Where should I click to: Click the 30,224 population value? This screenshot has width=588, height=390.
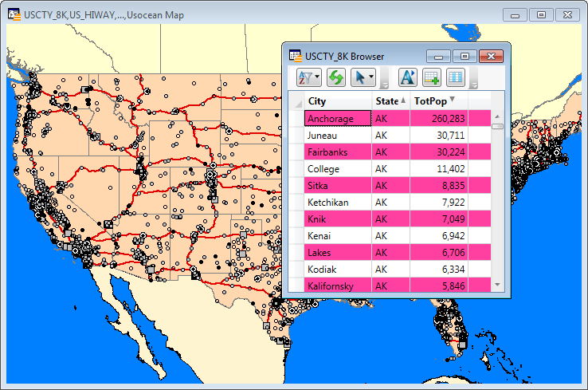click(x=451, y=152)
